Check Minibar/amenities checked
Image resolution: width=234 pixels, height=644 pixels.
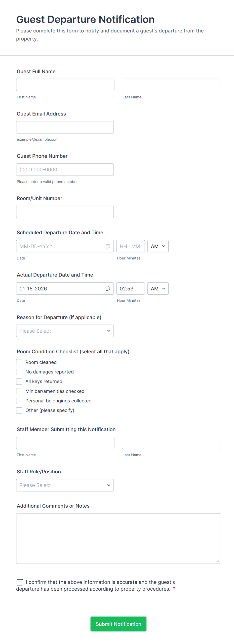tap(19, 391)
